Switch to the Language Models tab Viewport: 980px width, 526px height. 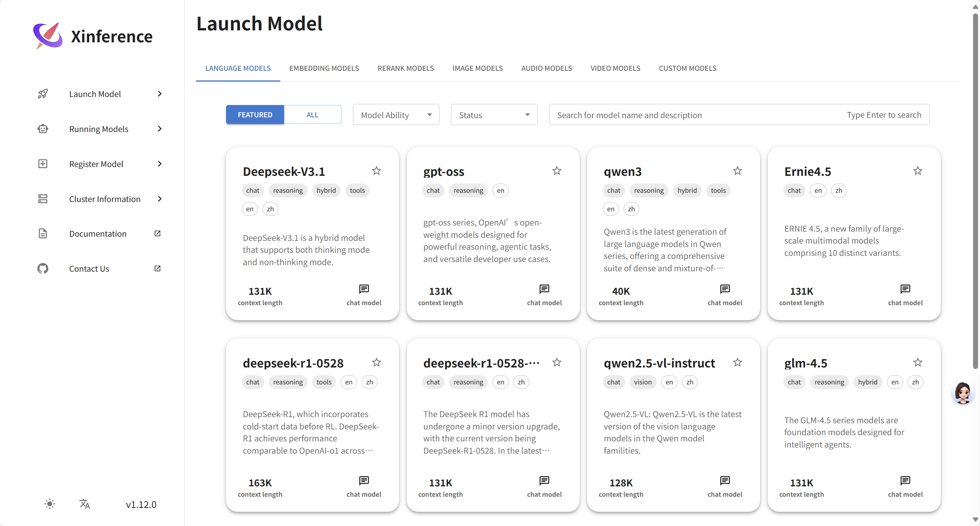[x=238, y=68]
